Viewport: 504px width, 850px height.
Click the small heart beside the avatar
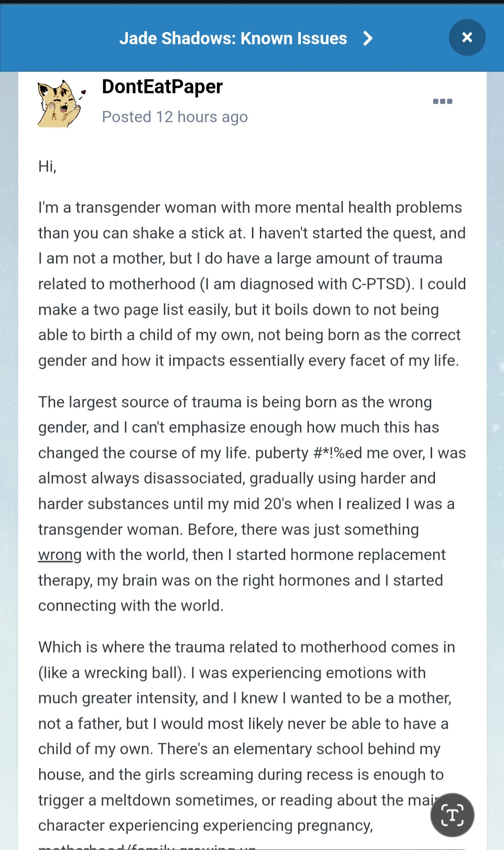tap(83, 92)
